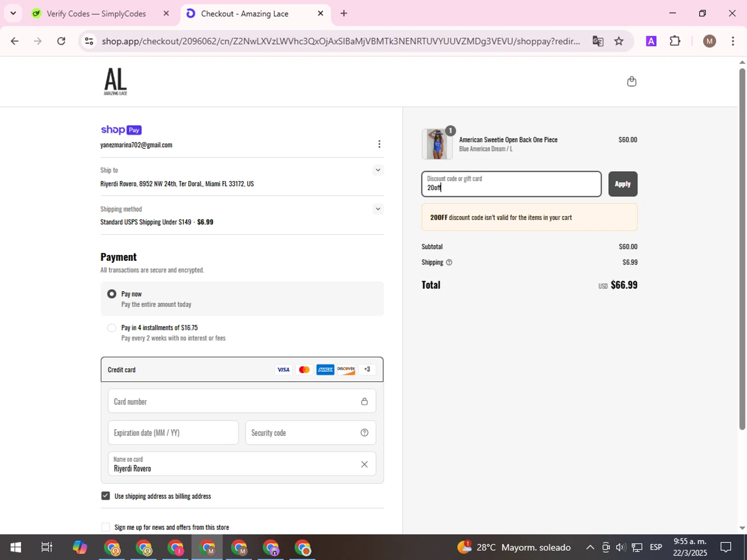747x560 pixels.
Task: Apply the discount code
Action: coord(622,184)
